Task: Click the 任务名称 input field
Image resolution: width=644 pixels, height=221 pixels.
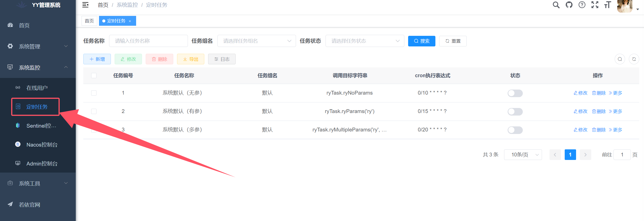Action: (148, 41)
